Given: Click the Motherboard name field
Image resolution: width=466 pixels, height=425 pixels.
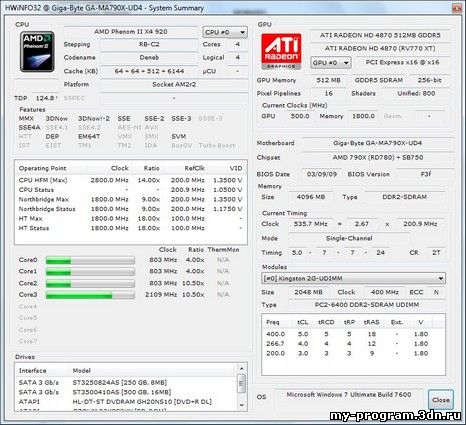Looking at the screenshot, I should point(377,143).
